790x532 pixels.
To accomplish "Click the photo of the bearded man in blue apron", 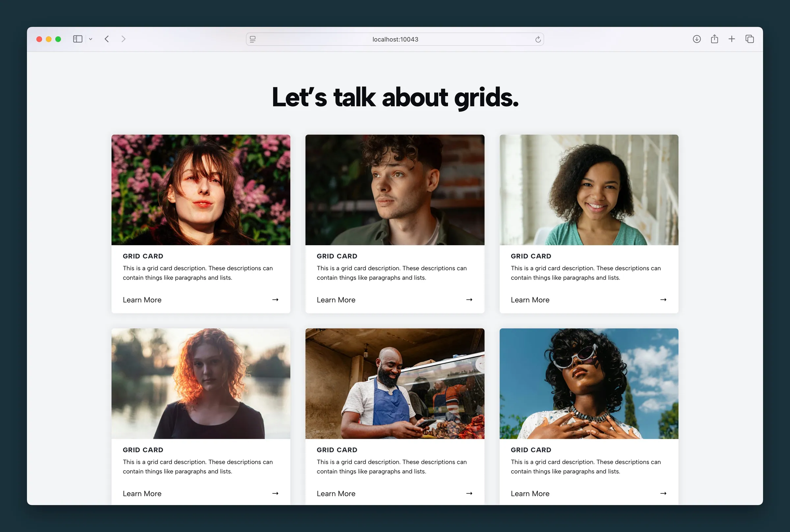I will coord(395,384).
